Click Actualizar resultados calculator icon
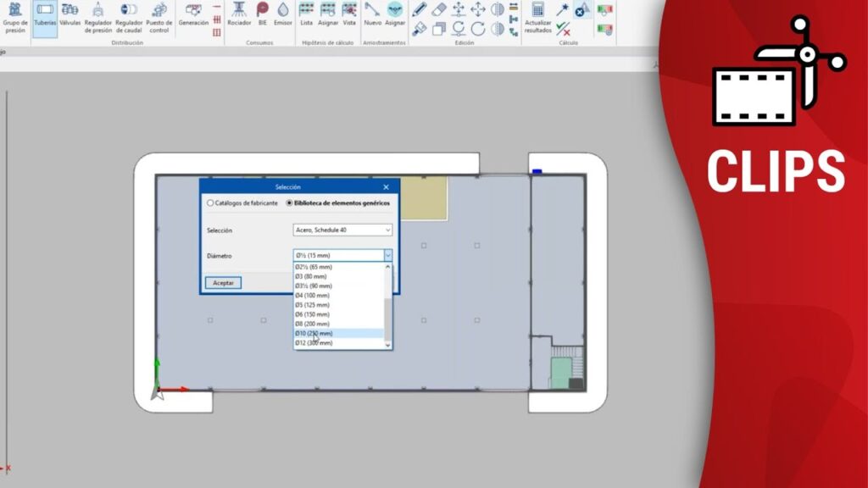This screenshot has width=868, height=488. (537, 17)
